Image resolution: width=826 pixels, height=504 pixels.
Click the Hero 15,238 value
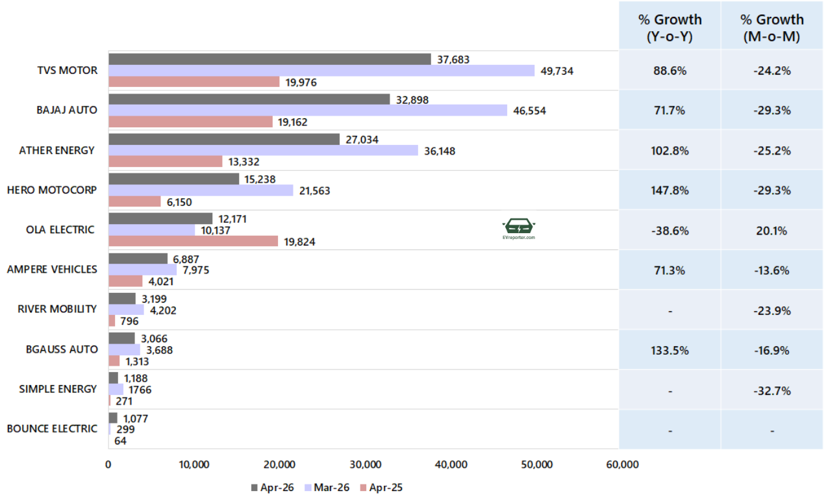(x=261, y=179)
